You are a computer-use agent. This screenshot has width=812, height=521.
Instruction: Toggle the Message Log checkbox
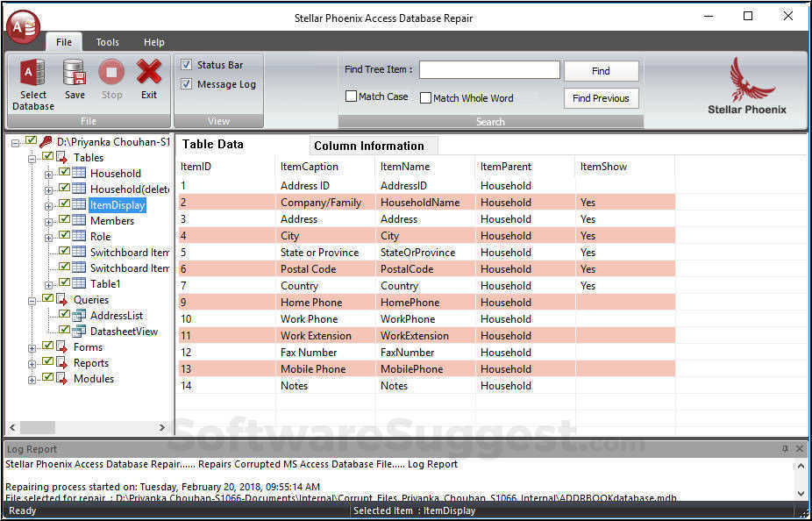tap(187, 84)
